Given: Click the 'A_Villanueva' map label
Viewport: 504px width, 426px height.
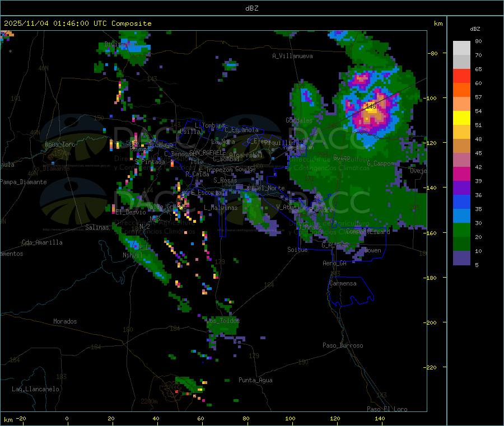Looking at the screenshot, I should [x=292, y=56].
